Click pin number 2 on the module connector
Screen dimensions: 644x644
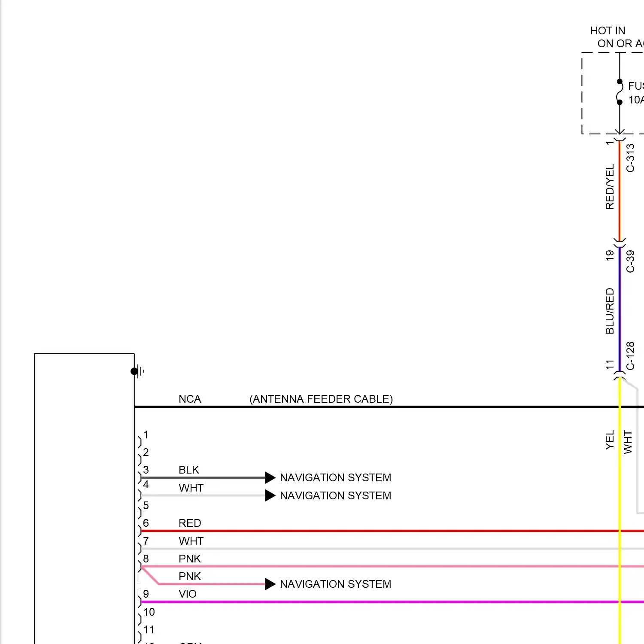coord(146,452)
